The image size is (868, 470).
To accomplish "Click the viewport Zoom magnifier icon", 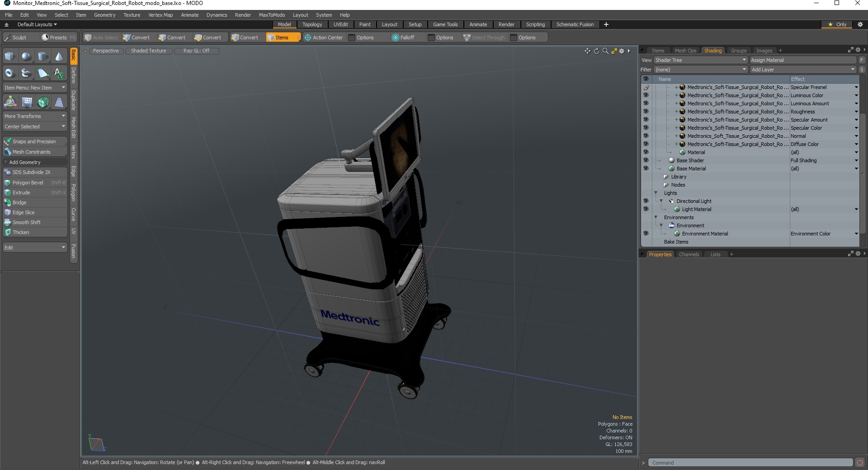I will coord(605,51).
